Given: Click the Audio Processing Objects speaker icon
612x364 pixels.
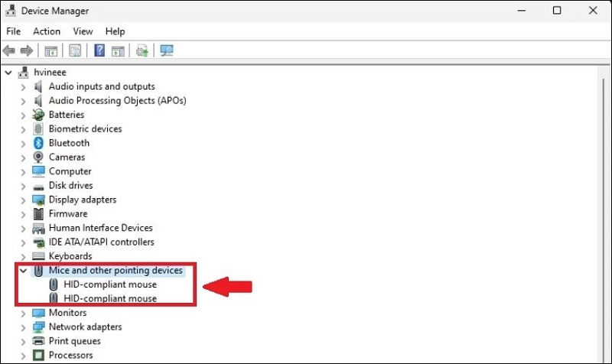Looking at the screenshot, I should [37, 101].
